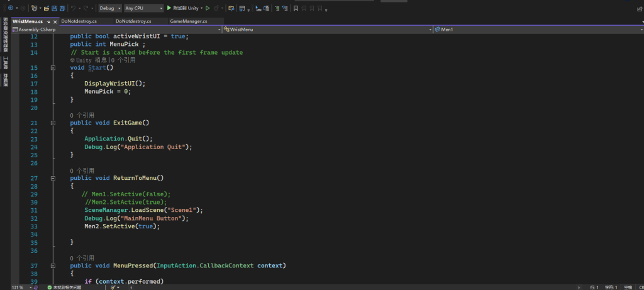
Task: Click the code cleanup broom icon
Action: coord(113,287)
